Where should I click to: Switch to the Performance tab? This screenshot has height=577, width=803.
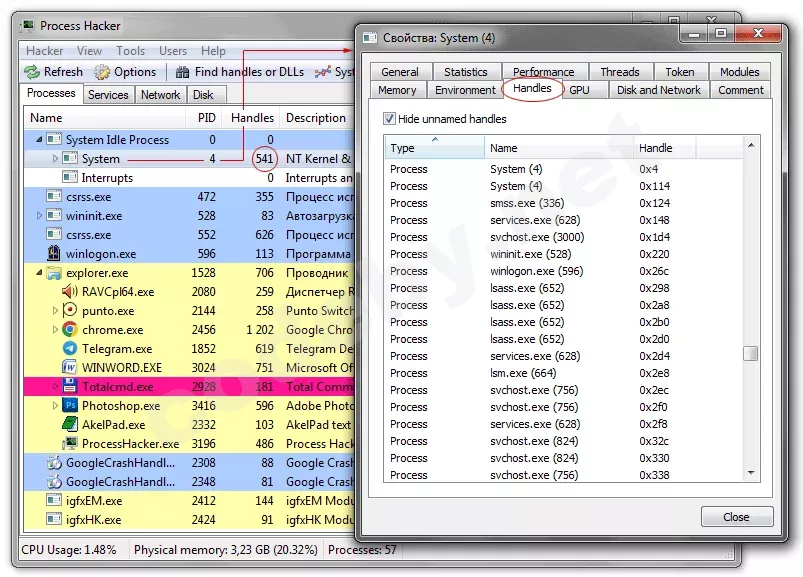tap(544, 71)
